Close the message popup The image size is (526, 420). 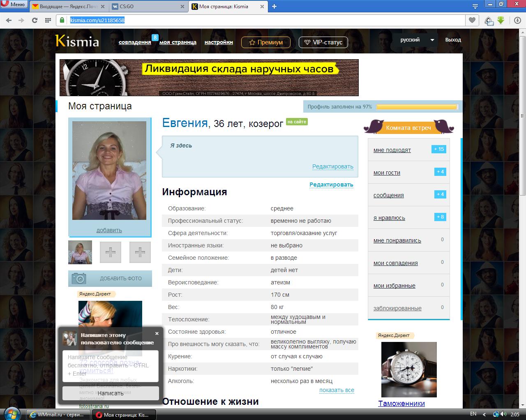(157, 334)
